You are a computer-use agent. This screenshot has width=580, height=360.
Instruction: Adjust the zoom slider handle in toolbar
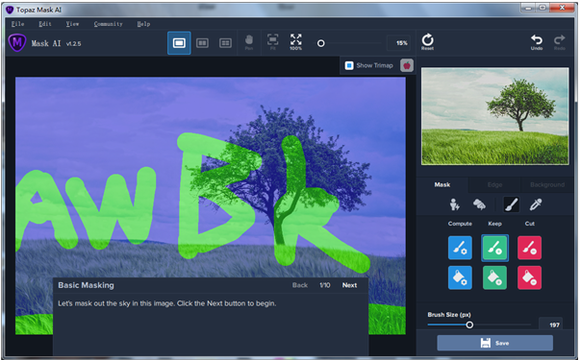pyautogui.click(x=321, y=43)
